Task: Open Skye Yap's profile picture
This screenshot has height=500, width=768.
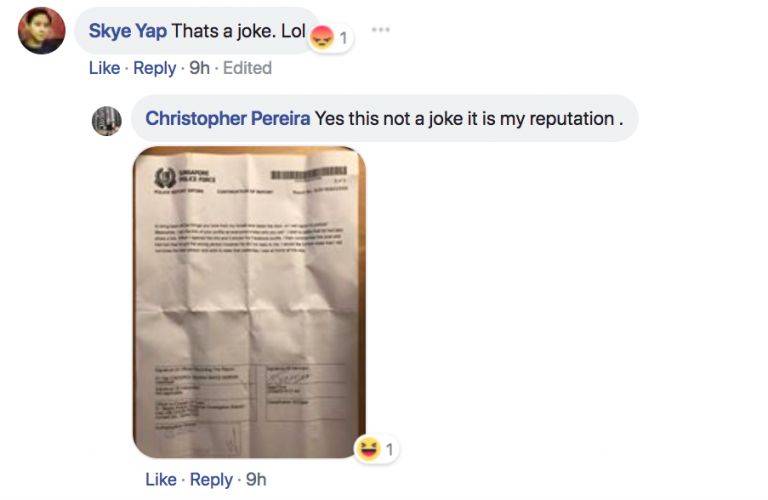Action: 42,30
